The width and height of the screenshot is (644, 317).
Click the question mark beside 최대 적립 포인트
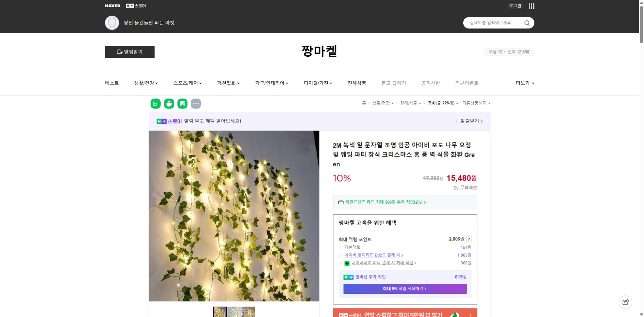[x=469, y=239]
